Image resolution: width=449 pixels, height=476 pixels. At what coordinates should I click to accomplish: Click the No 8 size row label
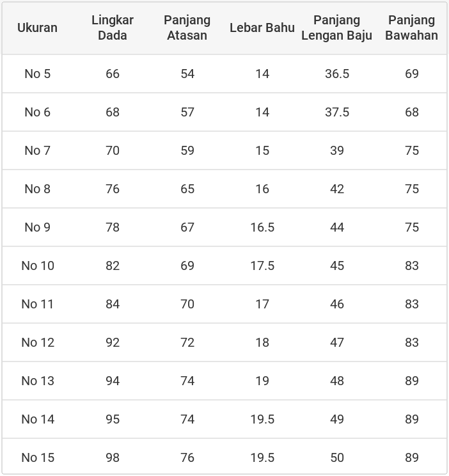[x=37, y=189]
